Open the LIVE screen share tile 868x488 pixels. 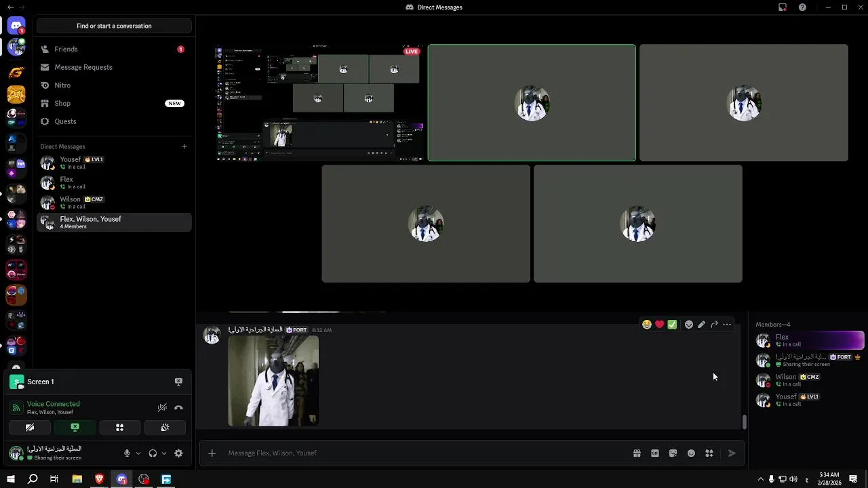click(319, 103)
